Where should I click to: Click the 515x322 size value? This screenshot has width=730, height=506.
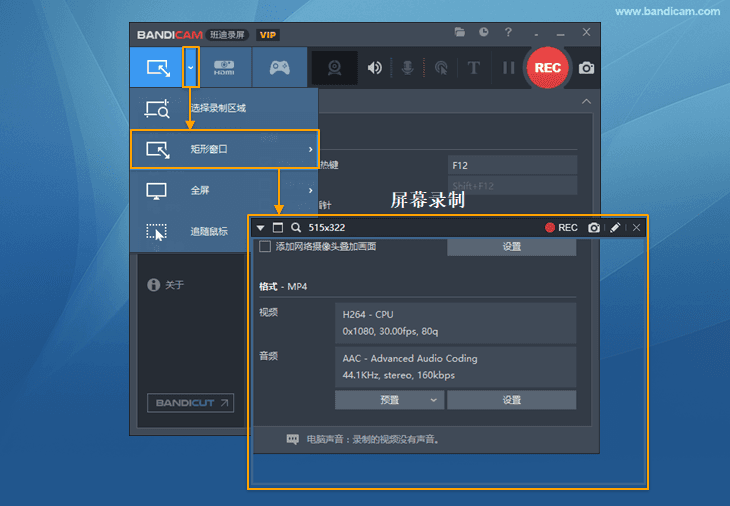pos(327,228)
